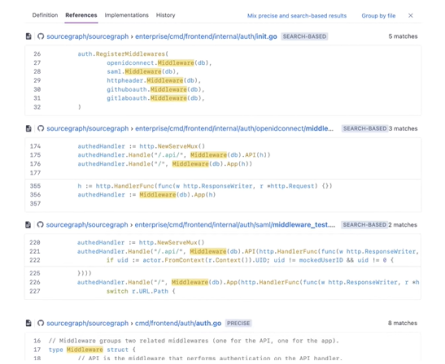The height and width of the screenshot is (364, 445).
Task: Click line 17 type Middleware struct
Action: [x=92, y=350]
